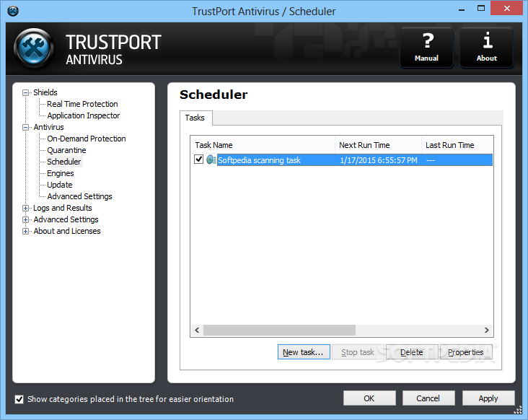Open Real Time Protection settings

tap(82, 104)
